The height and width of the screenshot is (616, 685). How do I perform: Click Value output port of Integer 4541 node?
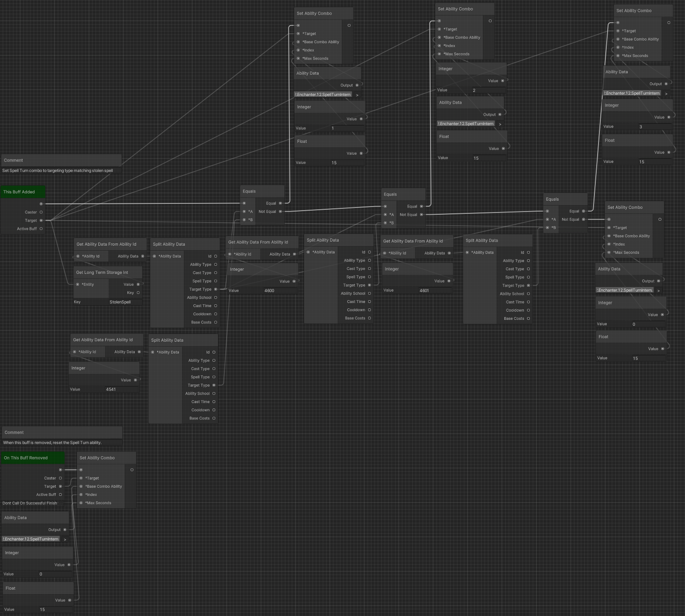(x=135, y=380)
